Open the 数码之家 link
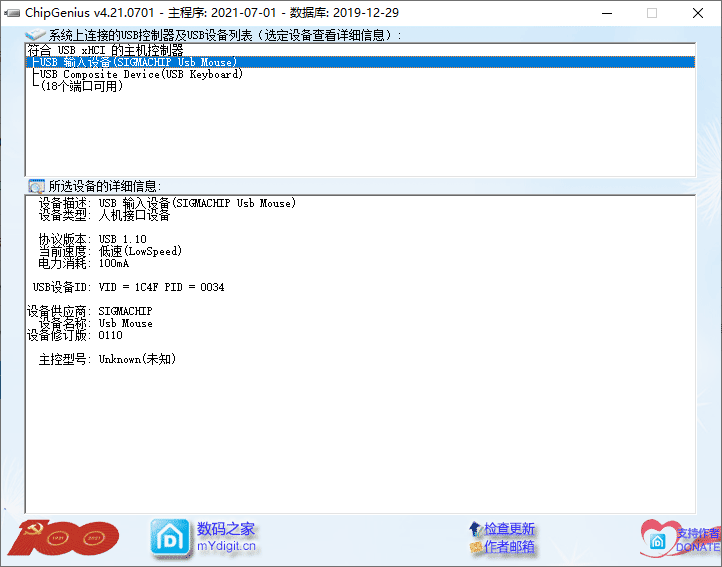Image resolution: width=722 pixels, height=567 pixels. pos(226,529)
